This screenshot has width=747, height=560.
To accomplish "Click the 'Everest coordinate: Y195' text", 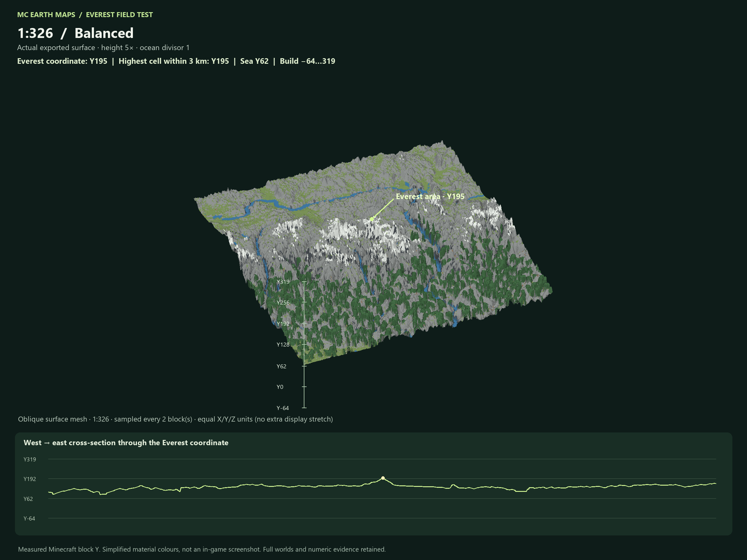I will pos(62,61).
